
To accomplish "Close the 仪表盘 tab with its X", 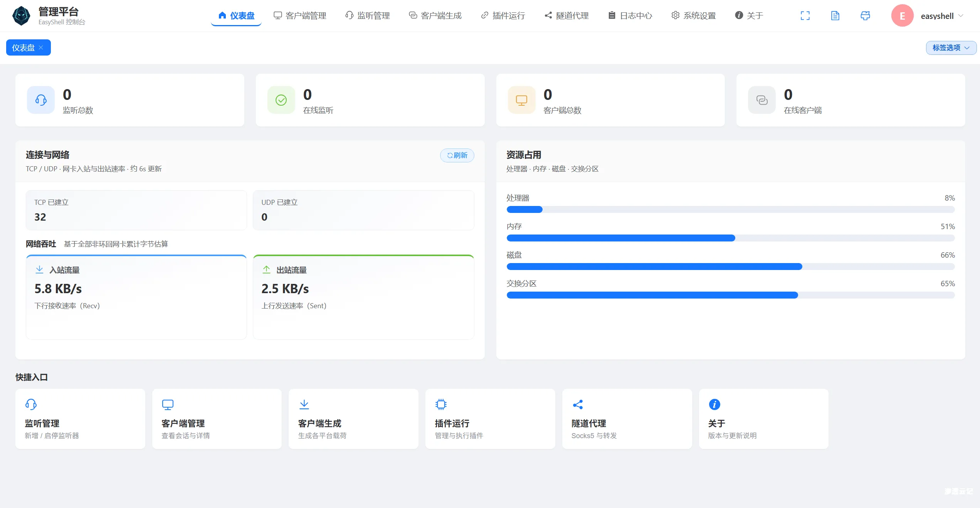I will (41, 47).
